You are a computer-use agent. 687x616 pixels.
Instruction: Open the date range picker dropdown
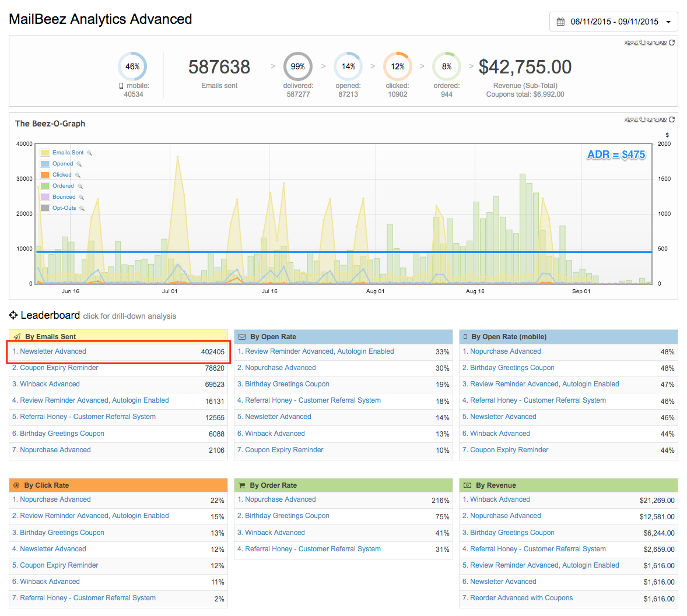click(614, 22)
